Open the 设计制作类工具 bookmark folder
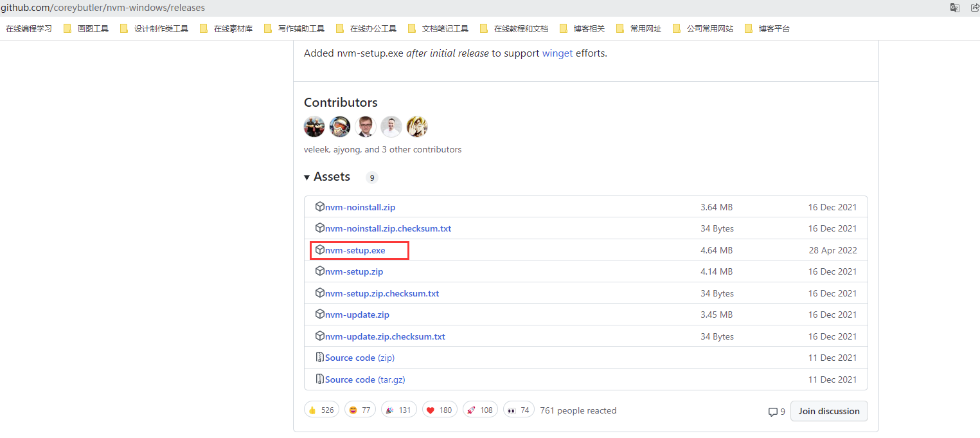The image size is (980, 438). pyautogui.click(x=154, y=28)
